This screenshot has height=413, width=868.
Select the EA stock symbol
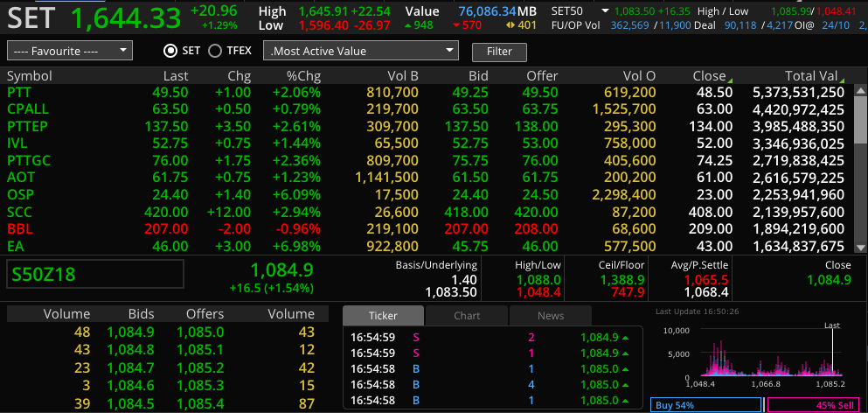(16, 246)
